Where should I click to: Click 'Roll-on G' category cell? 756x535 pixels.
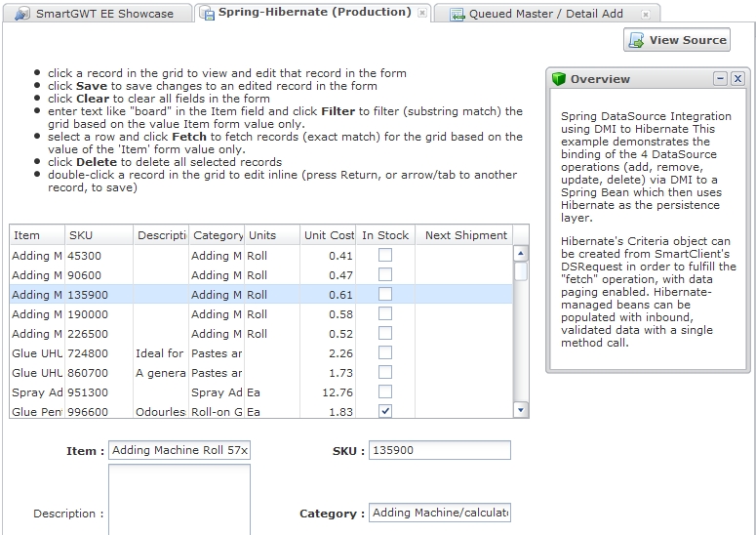pos(217,412)
